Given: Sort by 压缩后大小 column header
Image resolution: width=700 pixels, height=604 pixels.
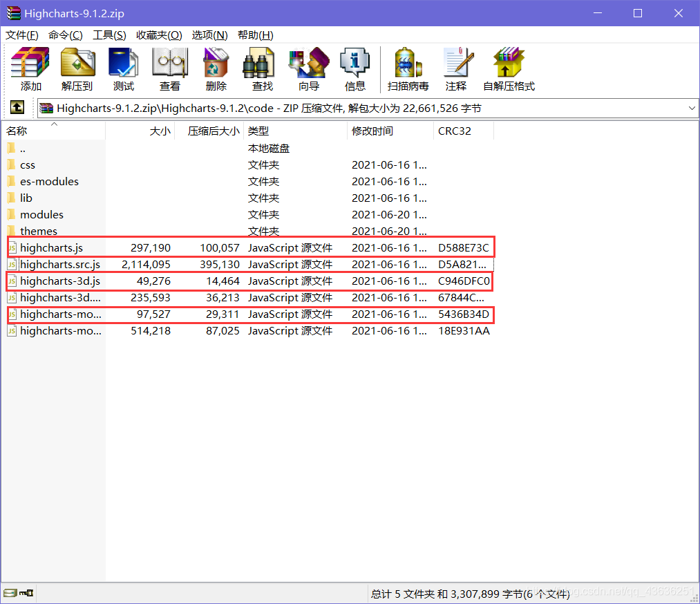Looking at the screenshot, I should pos(209,131).
